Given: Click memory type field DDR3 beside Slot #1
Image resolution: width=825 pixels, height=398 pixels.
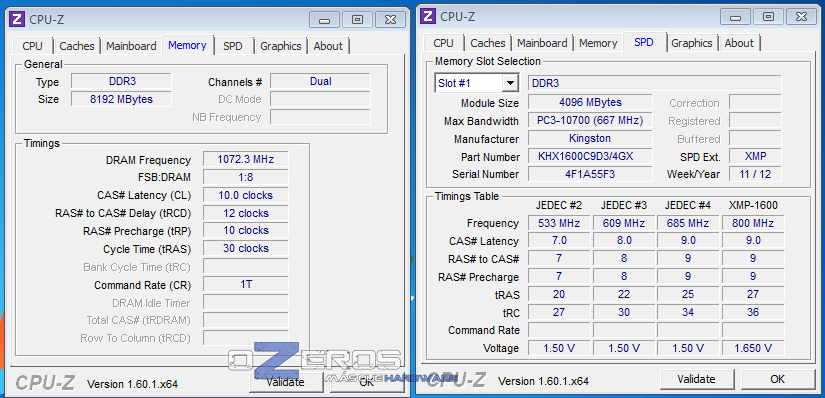Looking at the screenshot, I should 655,83.
